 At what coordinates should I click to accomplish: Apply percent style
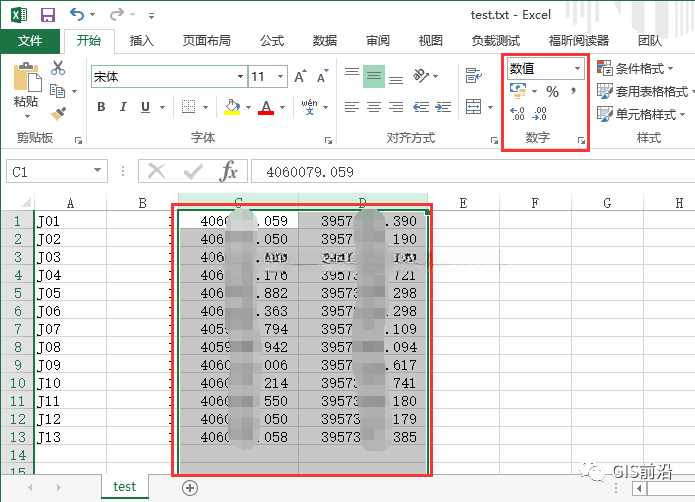point(552,92)
